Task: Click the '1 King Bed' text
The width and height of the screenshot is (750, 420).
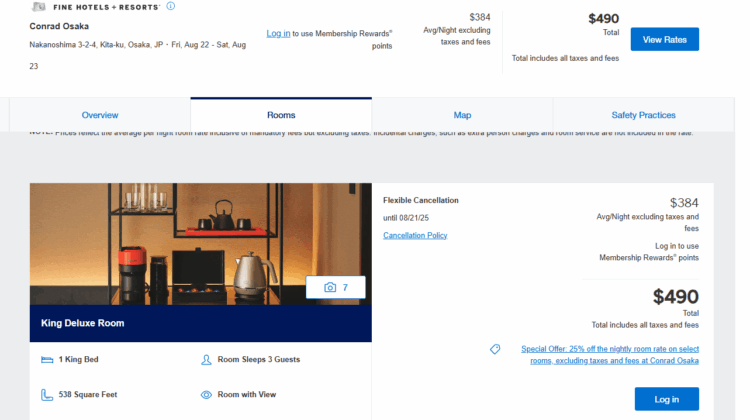Action: (78, 359)
